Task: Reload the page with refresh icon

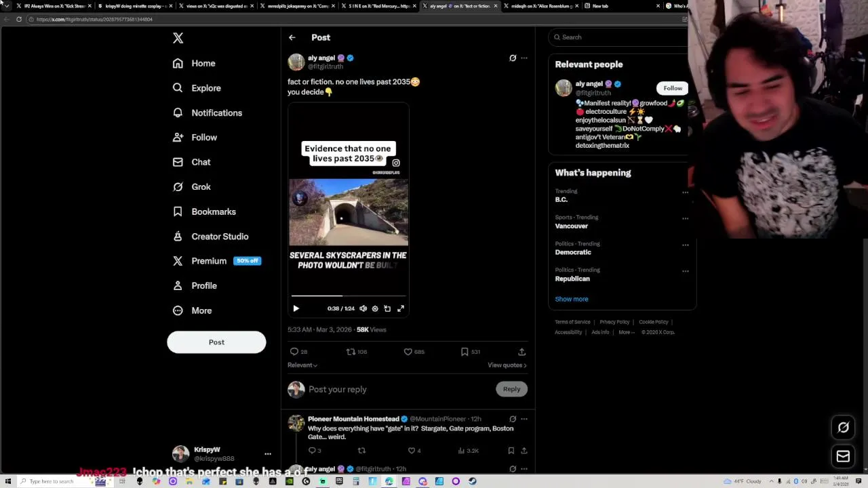Action: [x=19, y=19]
